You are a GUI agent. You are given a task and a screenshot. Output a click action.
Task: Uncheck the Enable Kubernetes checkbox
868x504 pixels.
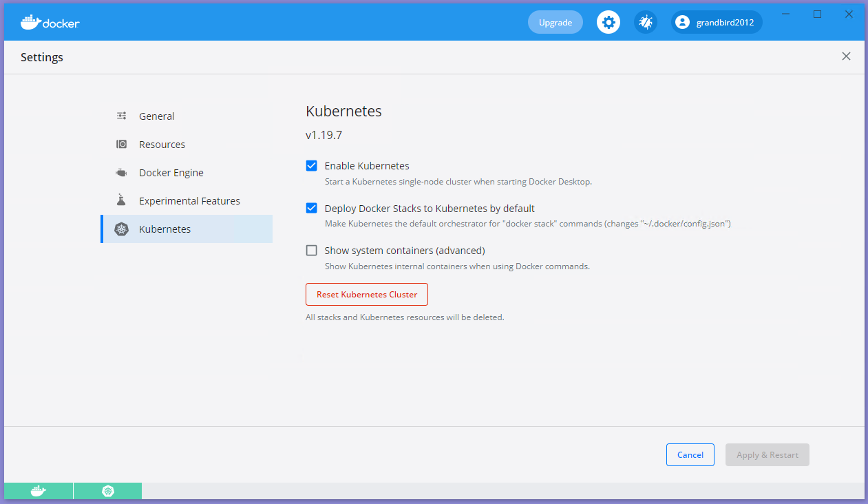click(x=312, y=166)
